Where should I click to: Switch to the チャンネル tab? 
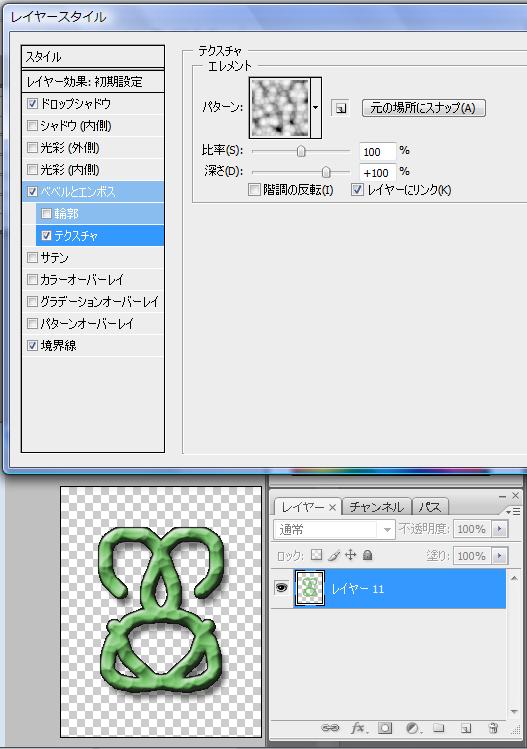376,506
